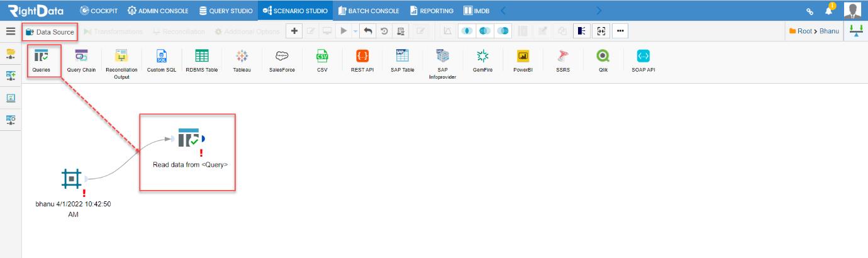Viewport: 868px width, 258px height.
Task: Click the left chevron in top nav
Action: 503,10
